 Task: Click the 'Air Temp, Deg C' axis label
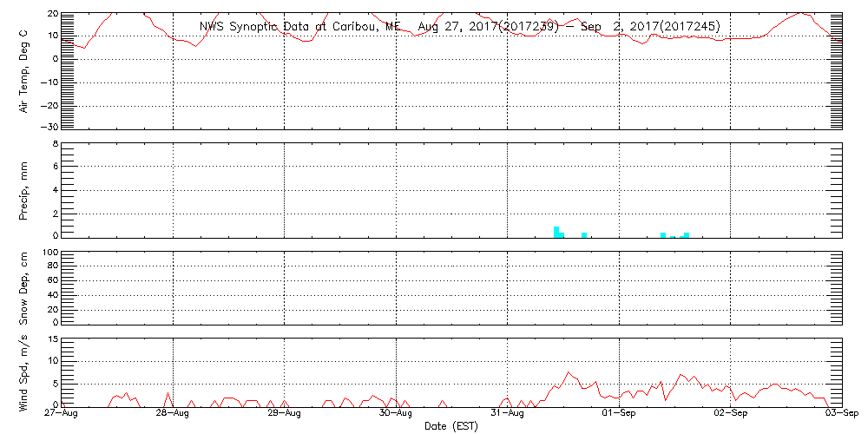(x=23, y=71)
